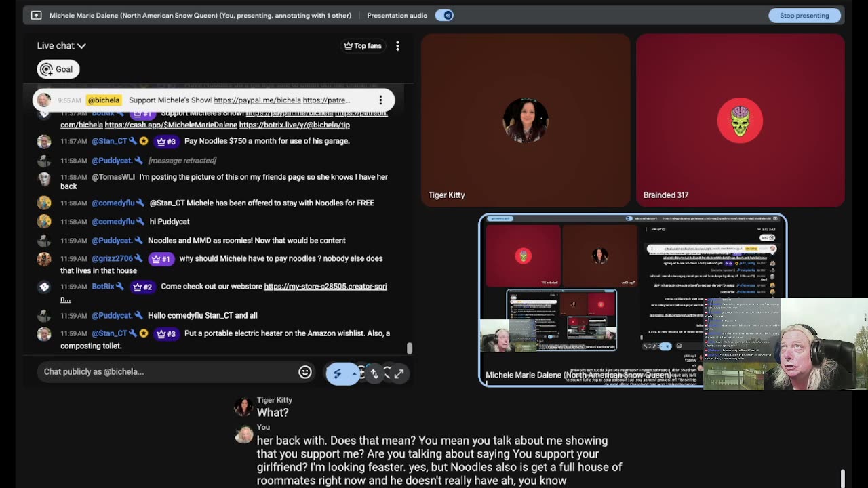Open the live chat three-dot options menu
The width and height of the screenshot is (868, 488).
[397, 45]
